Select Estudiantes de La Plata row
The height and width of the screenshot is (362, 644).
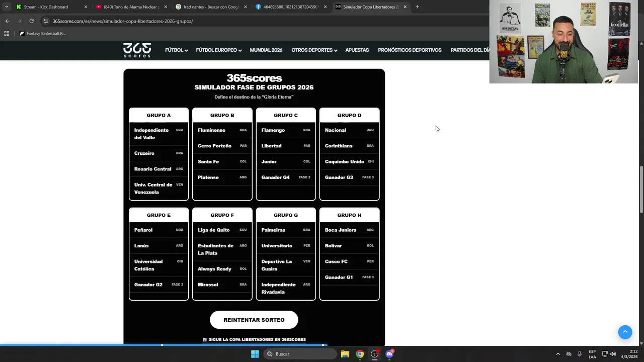click(x=222, y=249)
